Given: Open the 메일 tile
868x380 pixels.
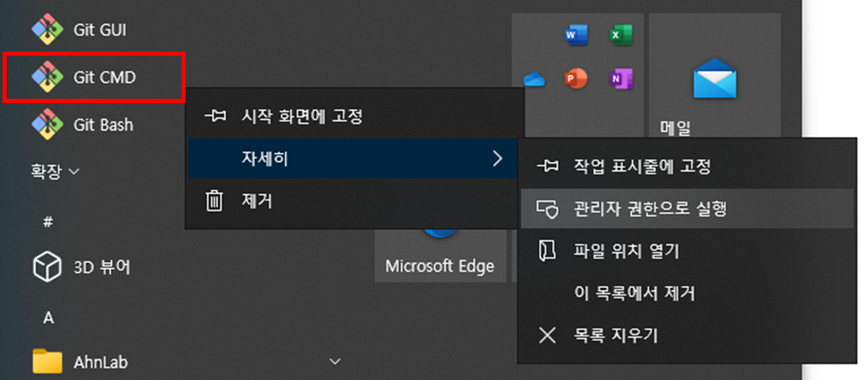Looking at the screenshot, I should pos(714,77).
